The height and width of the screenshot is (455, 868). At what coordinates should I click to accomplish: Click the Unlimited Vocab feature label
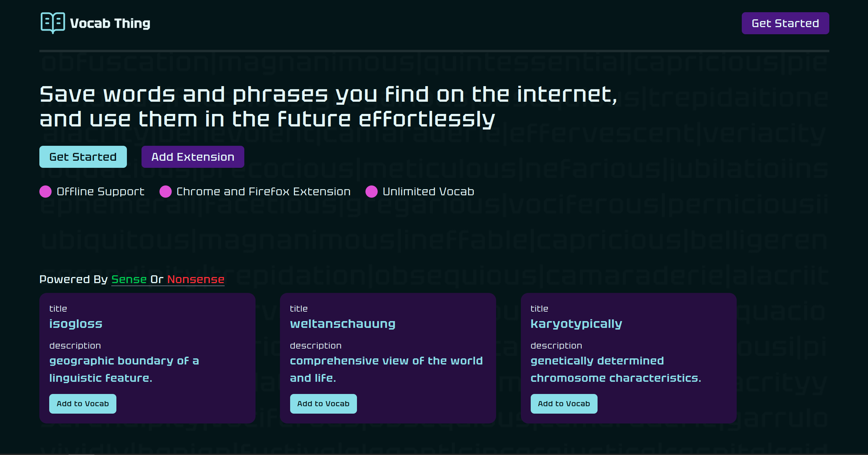pyautogui.click(x=428, y=192)
